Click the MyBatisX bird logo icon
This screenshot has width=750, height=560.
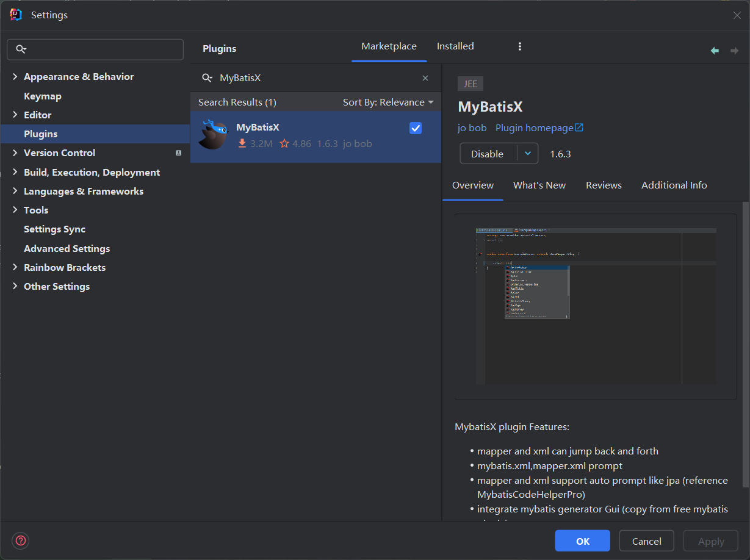tap(213, 134)
